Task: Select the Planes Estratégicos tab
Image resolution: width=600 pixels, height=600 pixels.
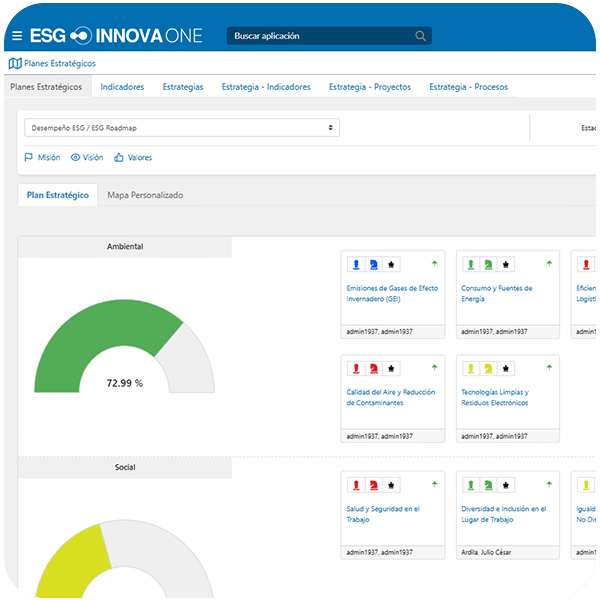Action: 46,87
